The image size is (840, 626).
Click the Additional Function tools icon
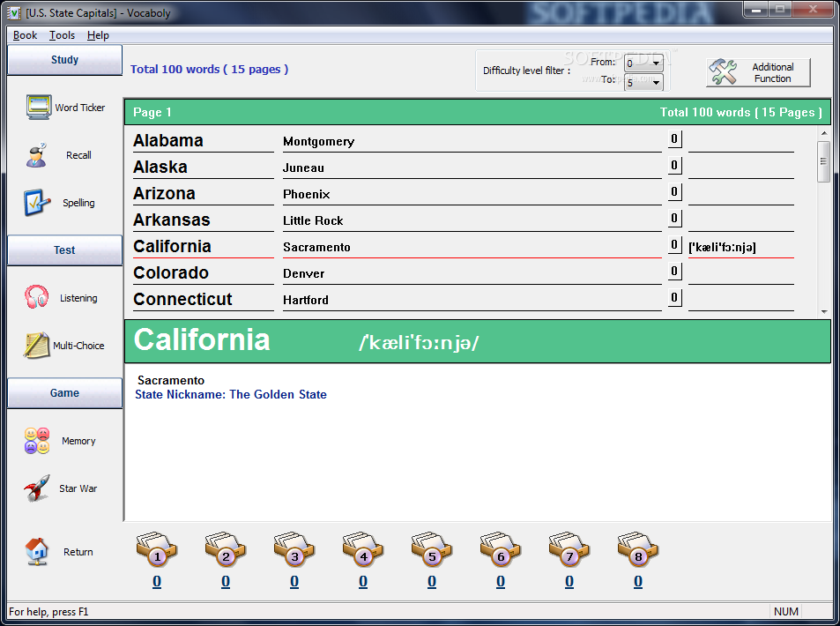click(x=723, y=71)
